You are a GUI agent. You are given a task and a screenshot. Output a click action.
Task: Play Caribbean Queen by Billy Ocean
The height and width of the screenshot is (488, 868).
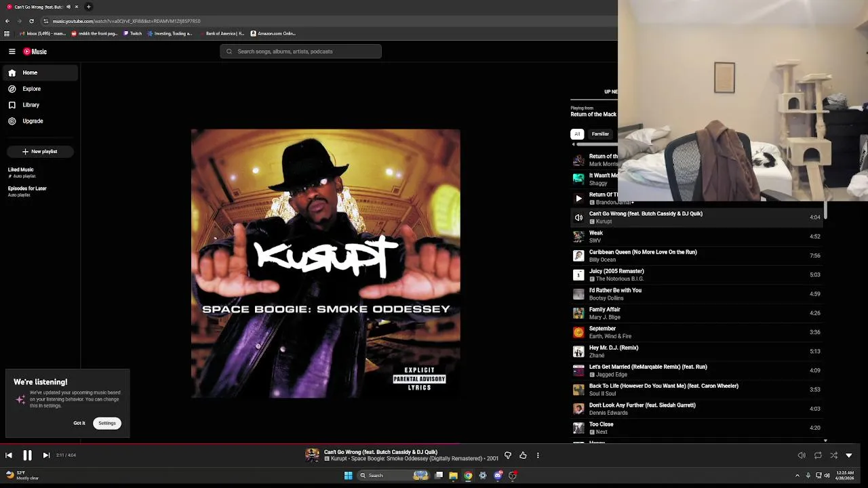[x=698, y=256]
